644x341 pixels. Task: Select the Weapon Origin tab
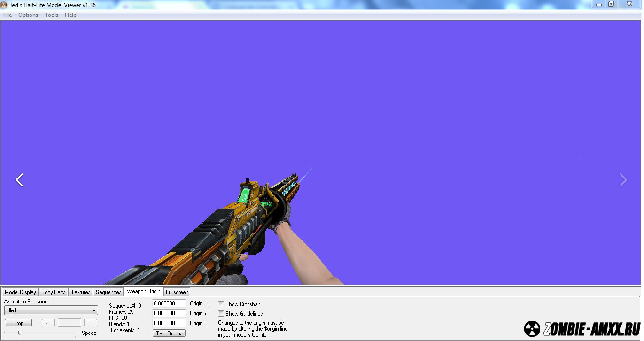(x=144, y=291)
